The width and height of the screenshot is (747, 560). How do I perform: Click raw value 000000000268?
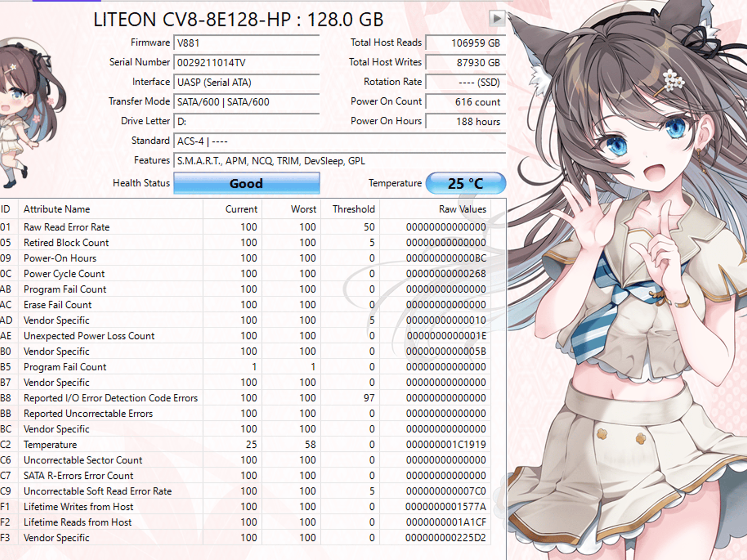446,273
